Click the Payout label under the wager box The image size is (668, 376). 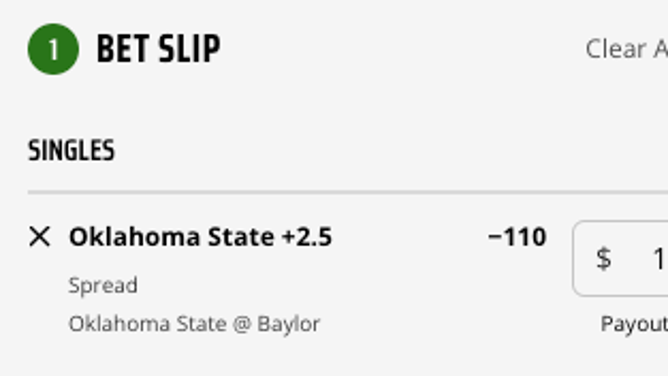coord(634,324)
